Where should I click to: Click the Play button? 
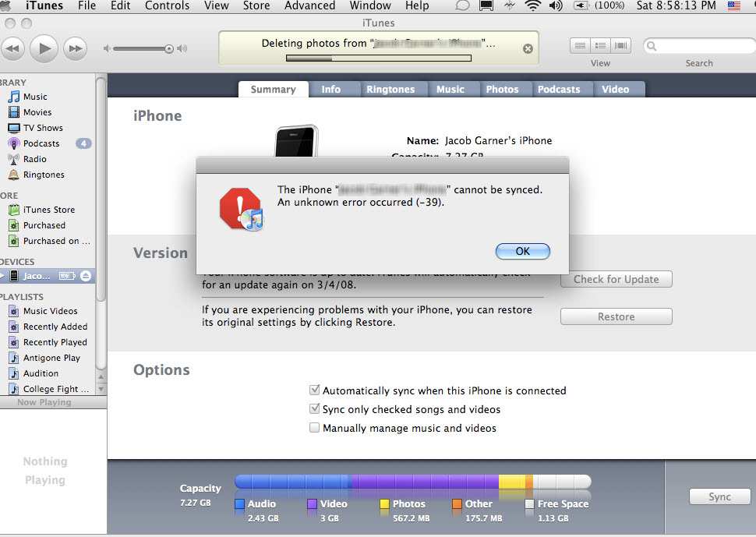click(x=44, y=48)
